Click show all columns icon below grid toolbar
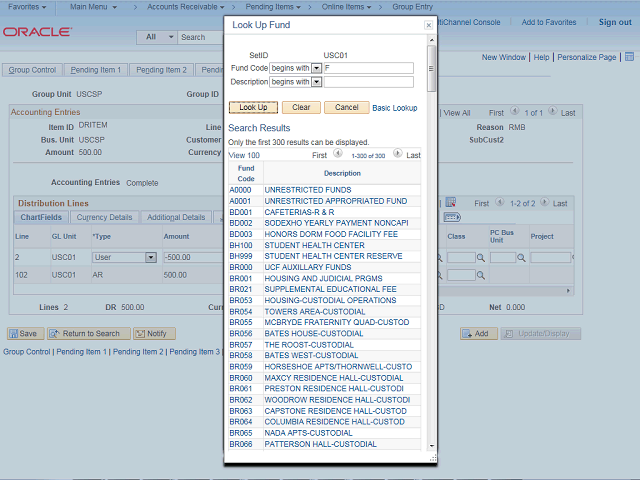The height and width of the screenshot is (480, 640). (452, 217)
